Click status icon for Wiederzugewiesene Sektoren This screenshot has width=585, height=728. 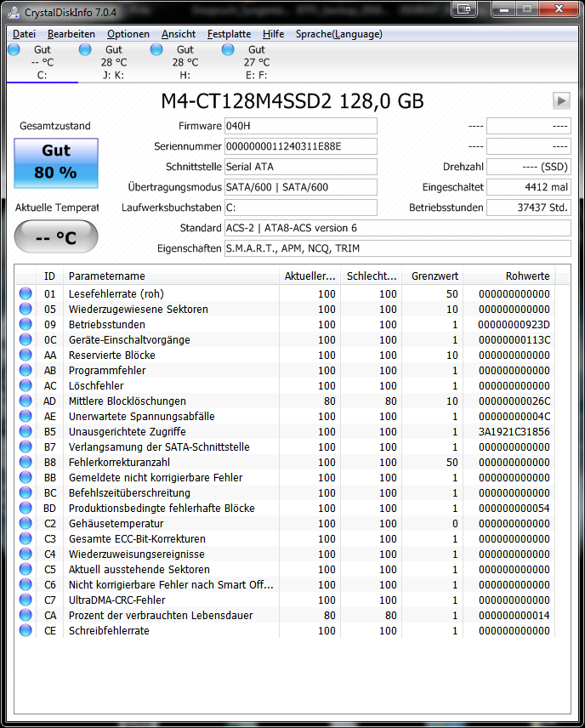click(x=26, y=309)
